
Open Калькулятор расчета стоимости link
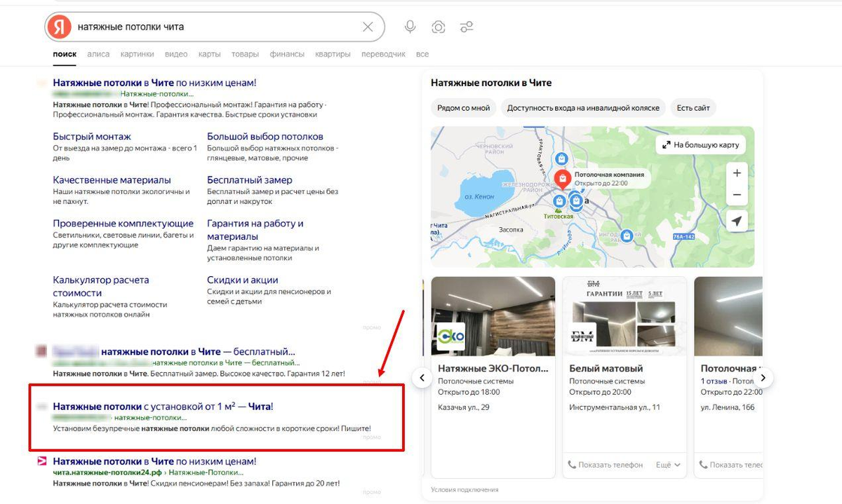click(101, 286)
